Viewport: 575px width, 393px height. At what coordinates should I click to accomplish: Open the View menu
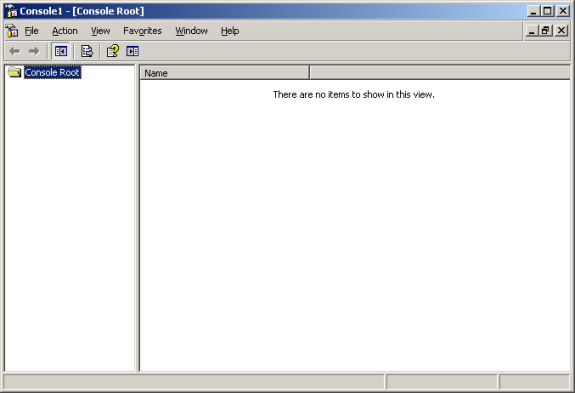pos(100,31)
